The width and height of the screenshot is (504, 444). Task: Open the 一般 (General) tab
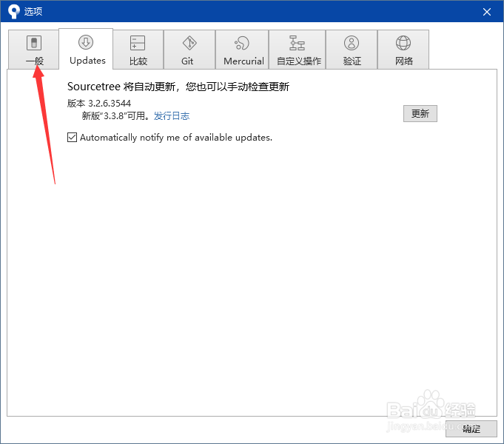click(x=34, y=50)
